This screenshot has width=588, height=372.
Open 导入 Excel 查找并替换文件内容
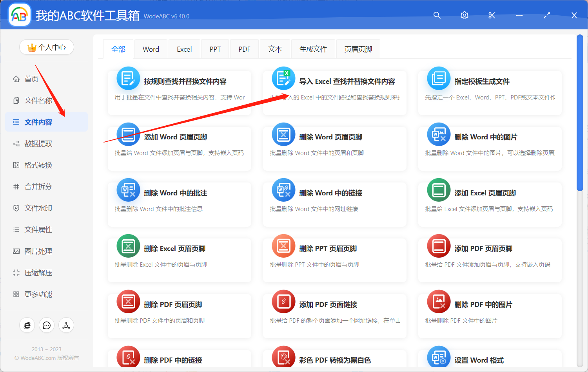pyautogui.click(x=334, y=92)
